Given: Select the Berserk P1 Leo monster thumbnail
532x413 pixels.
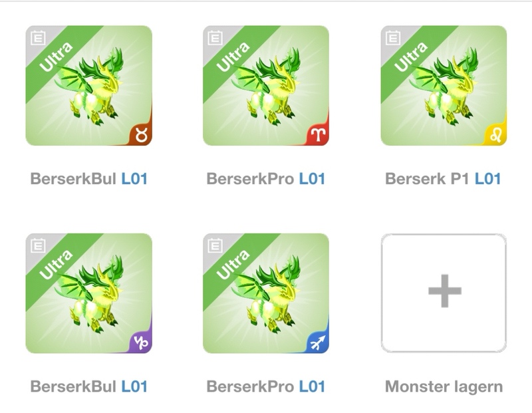Looking at the screenshot, I should [x=444, y=86].
